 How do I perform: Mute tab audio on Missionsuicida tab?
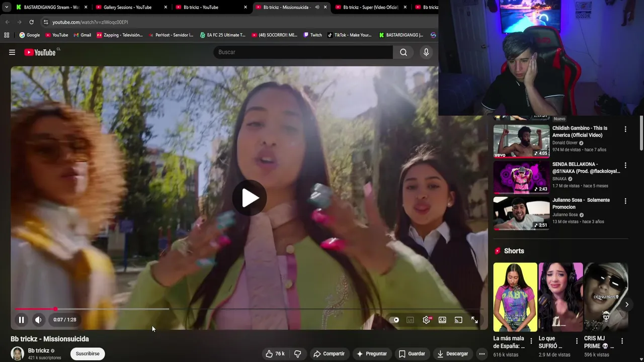point(317,7)
